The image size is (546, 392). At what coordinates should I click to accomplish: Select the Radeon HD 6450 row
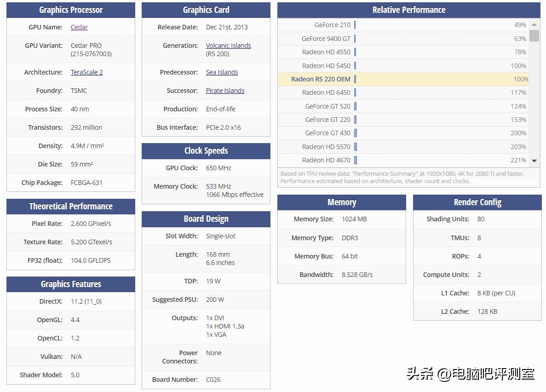[x=403, y=92]
